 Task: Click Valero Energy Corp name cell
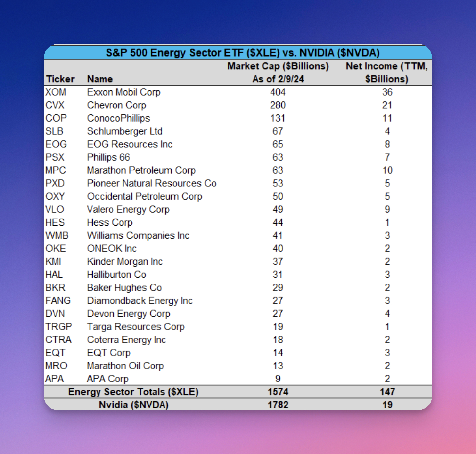tap(128, 210)
